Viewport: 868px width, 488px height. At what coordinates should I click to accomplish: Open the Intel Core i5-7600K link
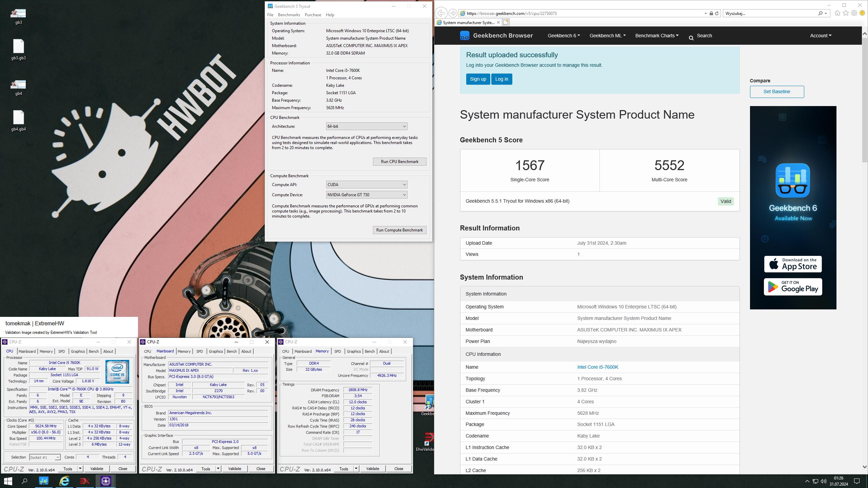[x=597, y=367]
